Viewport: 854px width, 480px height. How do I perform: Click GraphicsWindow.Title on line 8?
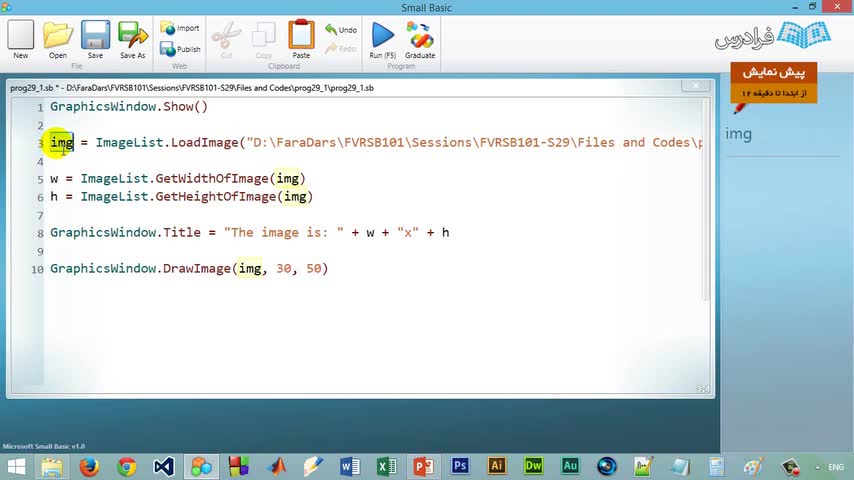point(126,232)
